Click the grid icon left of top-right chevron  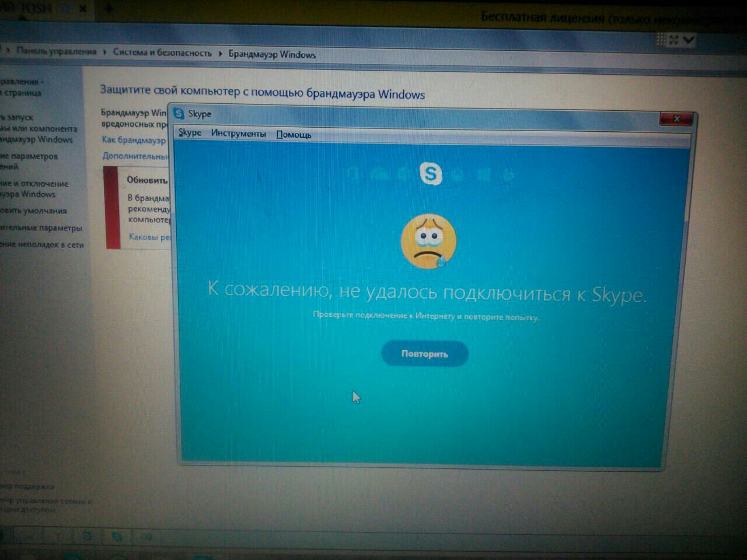(x=661, y=39)
